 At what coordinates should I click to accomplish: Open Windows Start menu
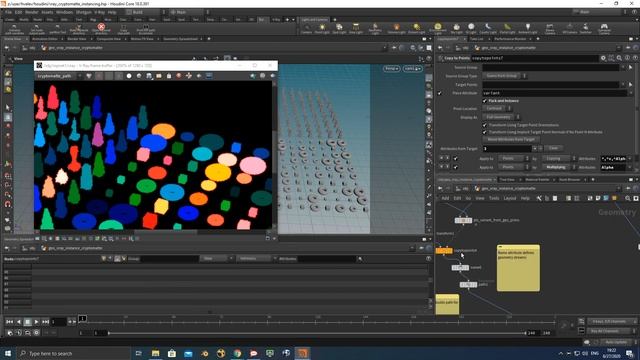point(8,353)
